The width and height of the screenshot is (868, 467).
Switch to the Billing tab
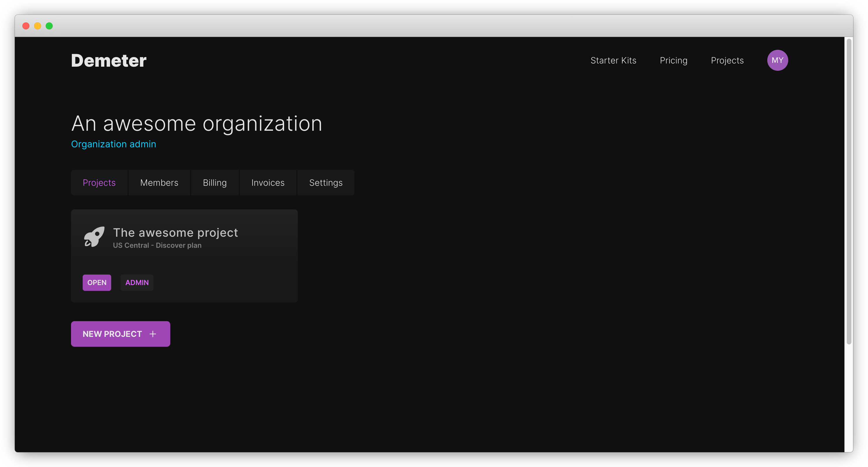[x=215, y=183]
